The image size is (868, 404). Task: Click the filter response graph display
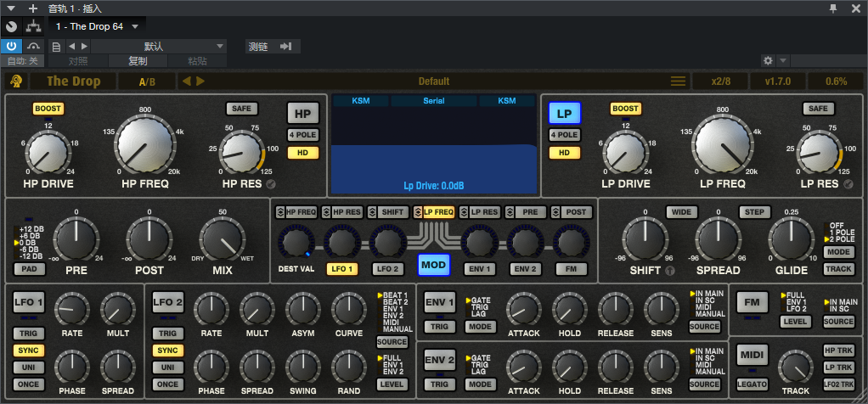coord(434,150)
